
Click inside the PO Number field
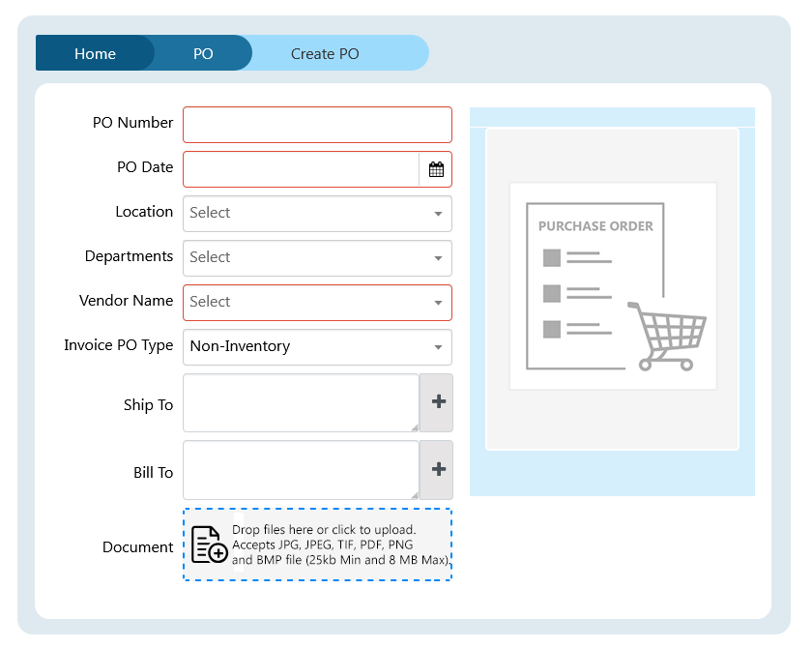coord(317,125)
